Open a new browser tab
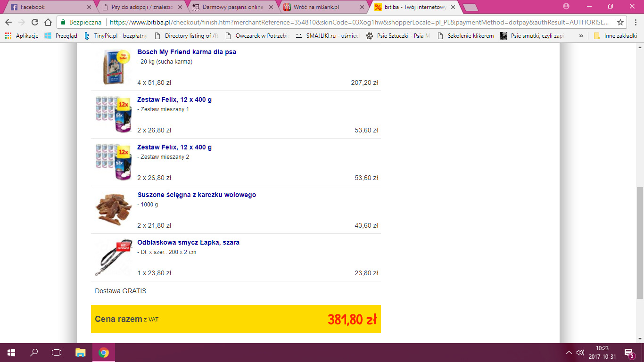The height and width of the screenshot is (362, 644). pyautogui.click(x=470, y=7)
